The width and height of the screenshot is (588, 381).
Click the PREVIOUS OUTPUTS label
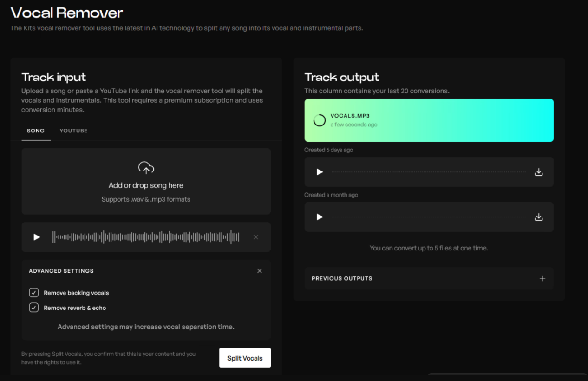[342, 278]
